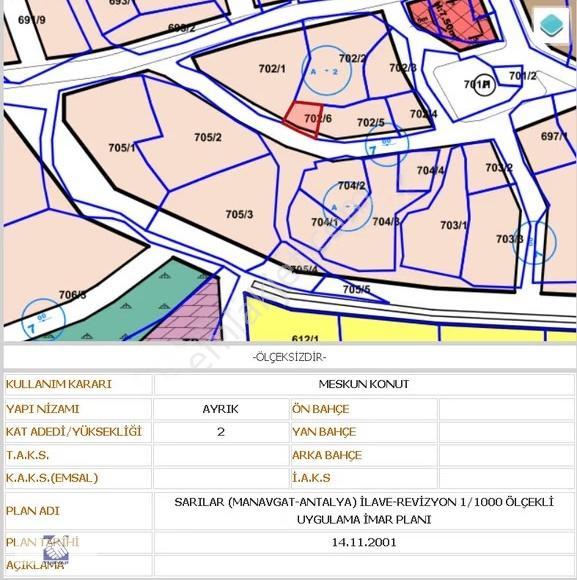Click the blue circle marker near 703/3

point(534,242)
